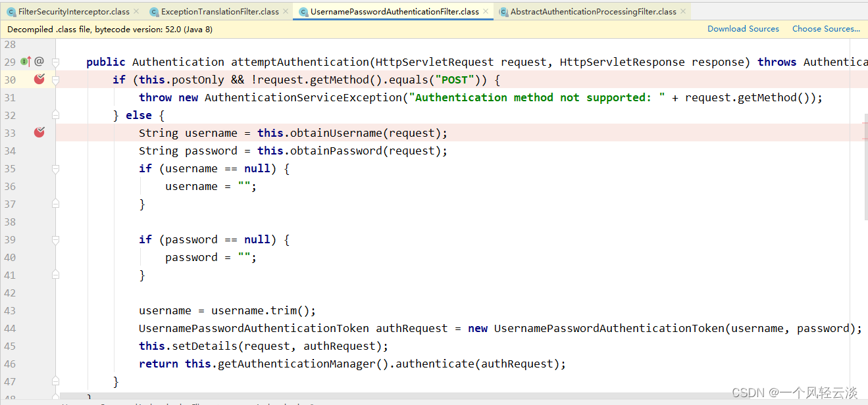Image resolution: width=868 pixels, height=405 pixels.
Task: Click line number 42 in the gutter
Action: point(10,293)
